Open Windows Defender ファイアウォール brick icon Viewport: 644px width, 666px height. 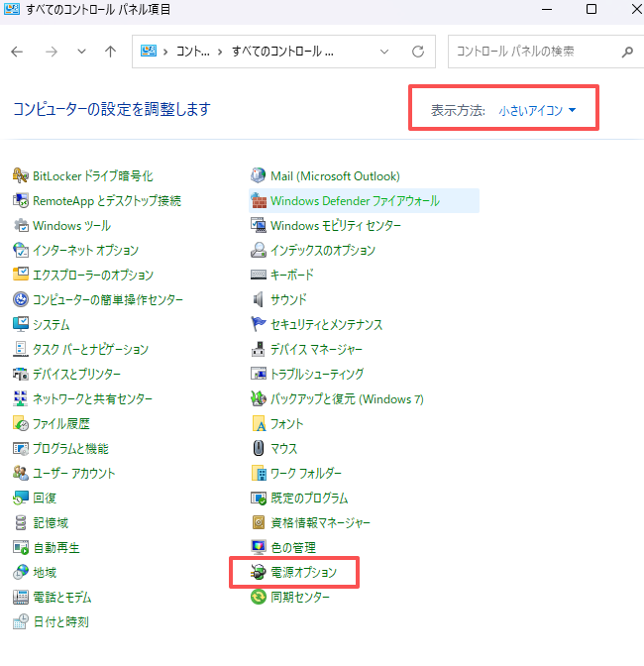click(x=259, y=200)
